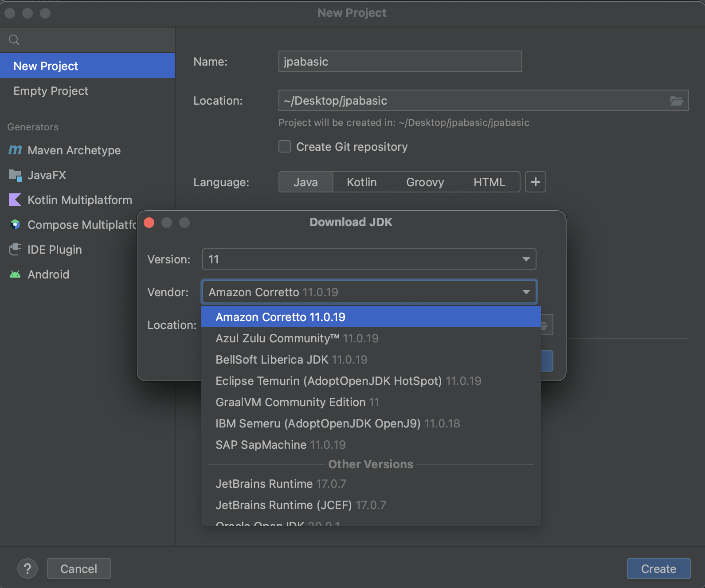Image resolution: width=705 pixels, height=588 pixels.
Task: Click the Kotlin Multiplatform logo icon
Action: (x=15, y=200)
